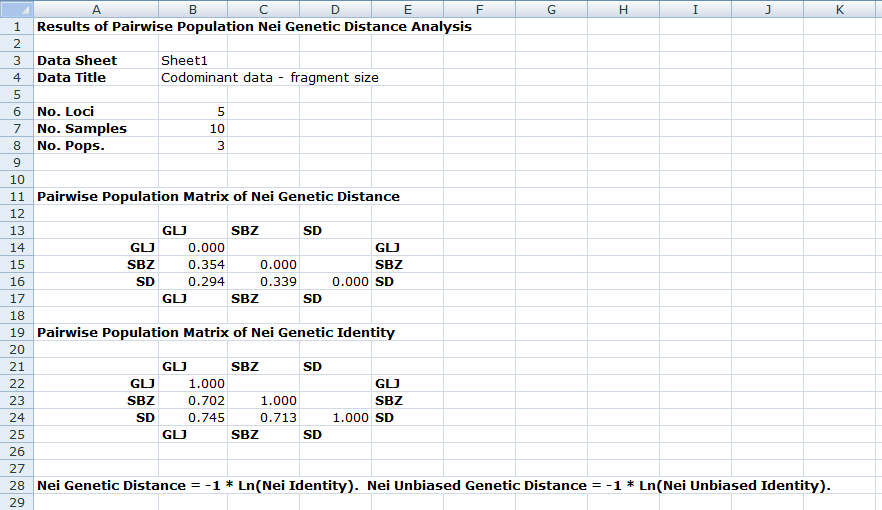
Task: Select column H header
Action: pyautogui.click(x=623, y=9)
